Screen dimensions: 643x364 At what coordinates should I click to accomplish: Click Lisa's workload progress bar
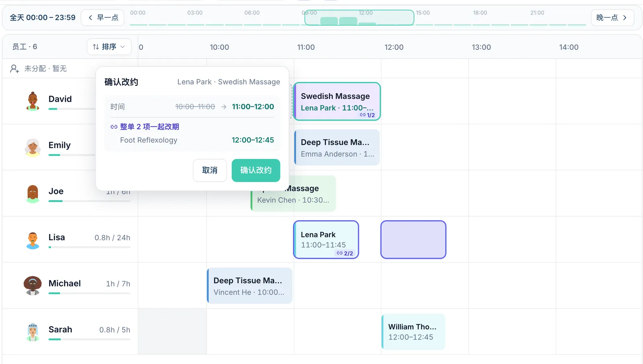coord(89,247)
